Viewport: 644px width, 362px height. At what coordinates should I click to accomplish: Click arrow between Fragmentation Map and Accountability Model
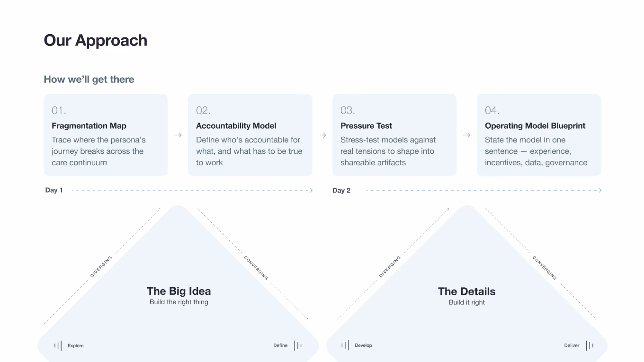pos(178,135)
